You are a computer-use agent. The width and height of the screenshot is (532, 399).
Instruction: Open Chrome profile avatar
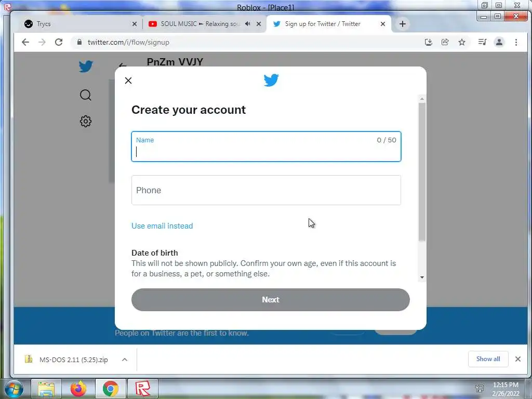(x=499, y=42)
